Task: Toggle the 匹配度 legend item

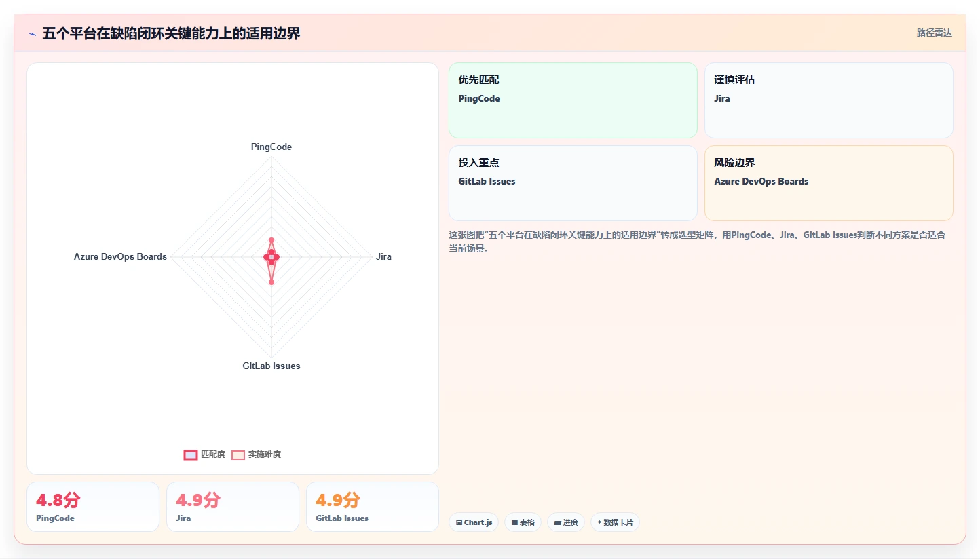Action: [204, 455]
